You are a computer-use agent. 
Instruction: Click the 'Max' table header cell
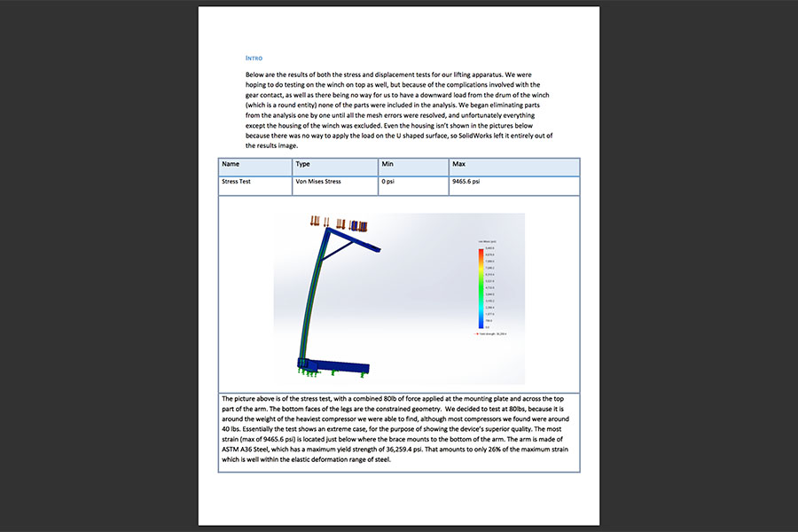click(x=514, y=167)
